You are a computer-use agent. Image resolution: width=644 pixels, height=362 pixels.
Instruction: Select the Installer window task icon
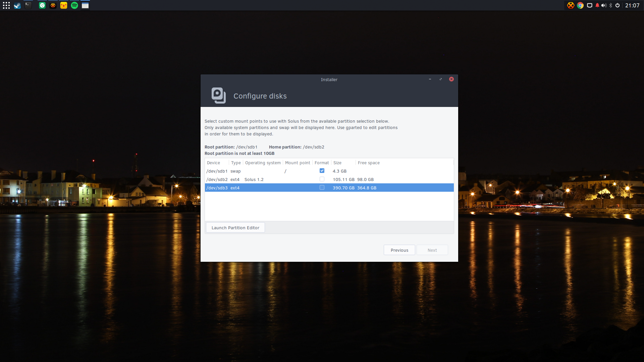[85, 5]
